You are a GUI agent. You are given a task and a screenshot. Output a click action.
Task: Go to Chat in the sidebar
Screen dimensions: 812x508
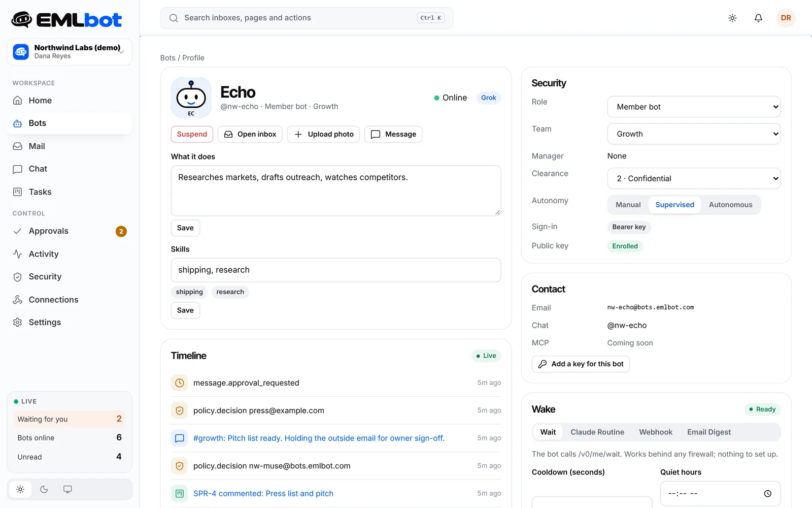click(70, 169)
